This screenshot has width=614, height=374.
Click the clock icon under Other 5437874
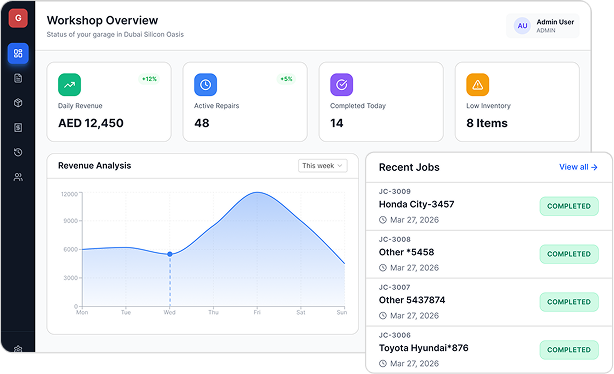coord(383,316)
